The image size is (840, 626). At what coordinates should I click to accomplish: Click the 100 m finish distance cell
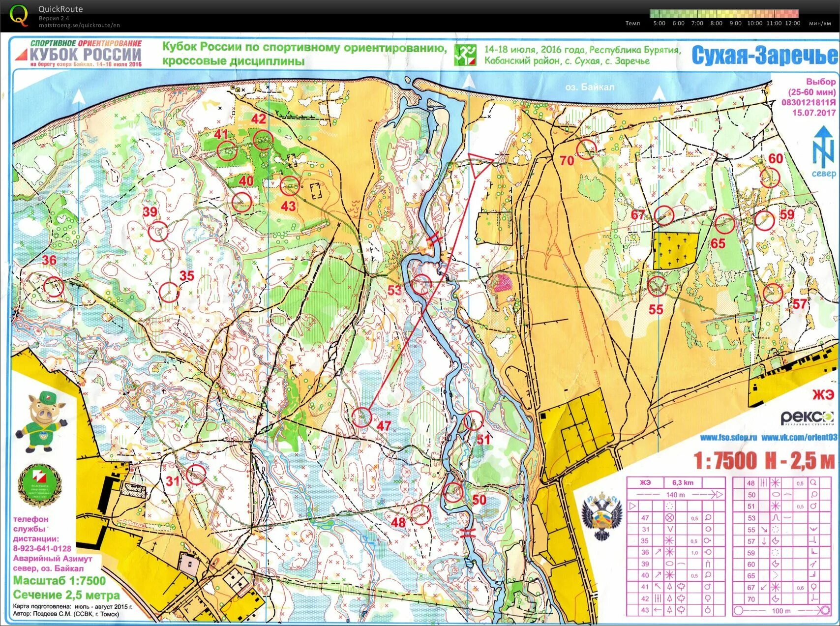pos(781,611)
